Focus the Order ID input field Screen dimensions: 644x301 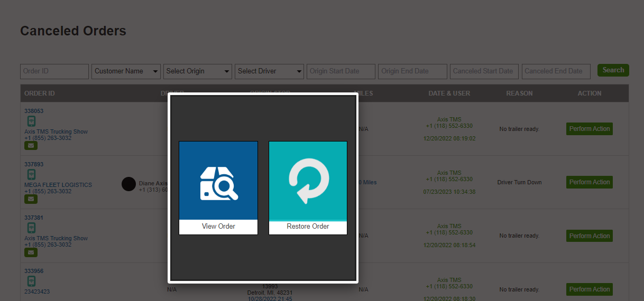pyautogui.click(x=54, y=71)
